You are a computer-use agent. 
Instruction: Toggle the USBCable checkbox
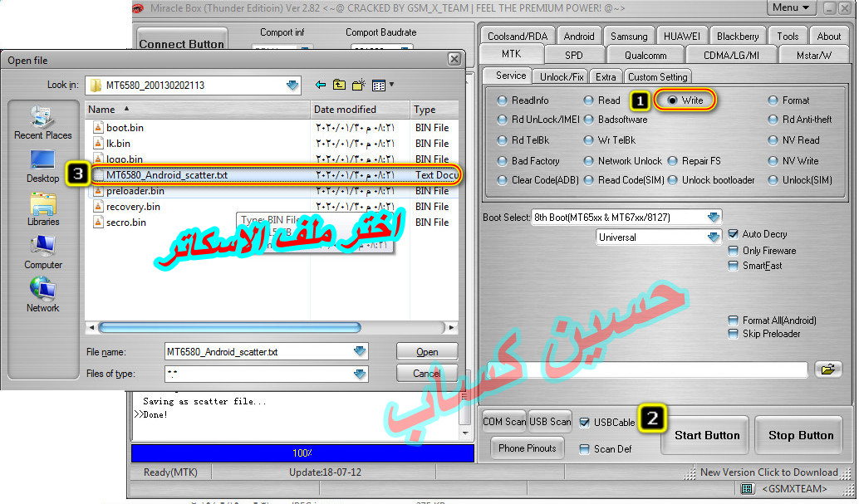click(x=585, y=423)
